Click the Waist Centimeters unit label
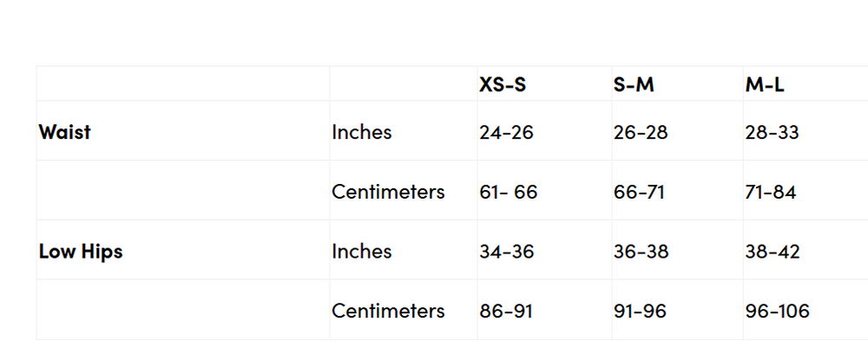 [x=388, y=192]
